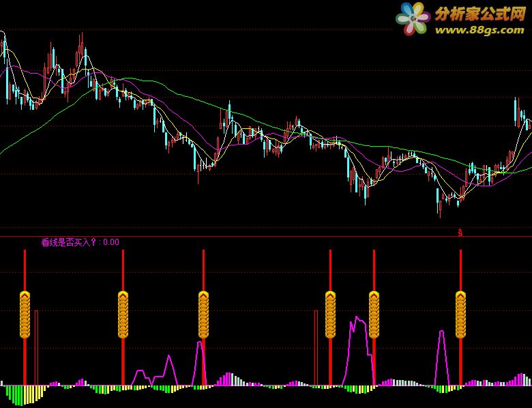The width and height of the screenshot is (532, 408).
Task: Select gold coin buy signal below S marker
Action: coord(460,315)
